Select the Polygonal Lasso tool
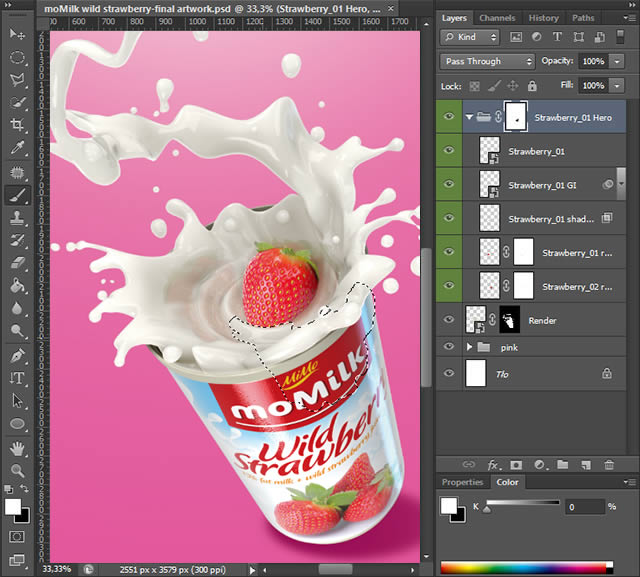This screenshot has width=640, height=577. (17, 79)
